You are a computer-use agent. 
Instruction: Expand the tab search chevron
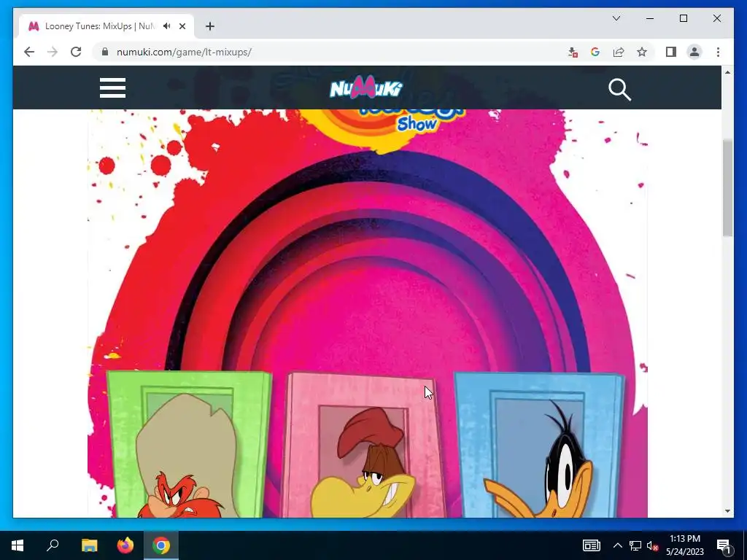pyautogui.click(x=616, y=18)
